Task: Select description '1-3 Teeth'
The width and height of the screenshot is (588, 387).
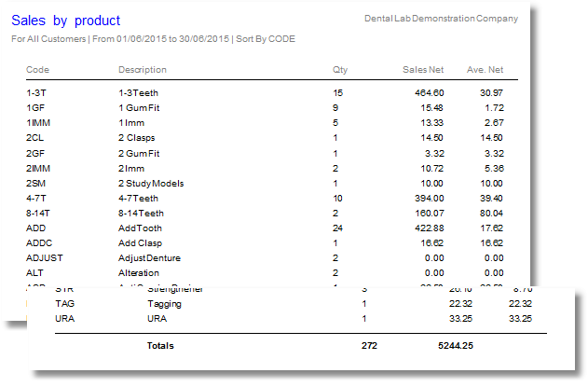Action: [138, 92]
